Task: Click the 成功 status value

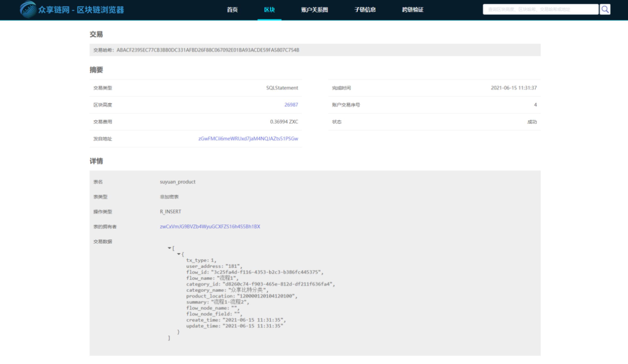Action: click(532, 122)
